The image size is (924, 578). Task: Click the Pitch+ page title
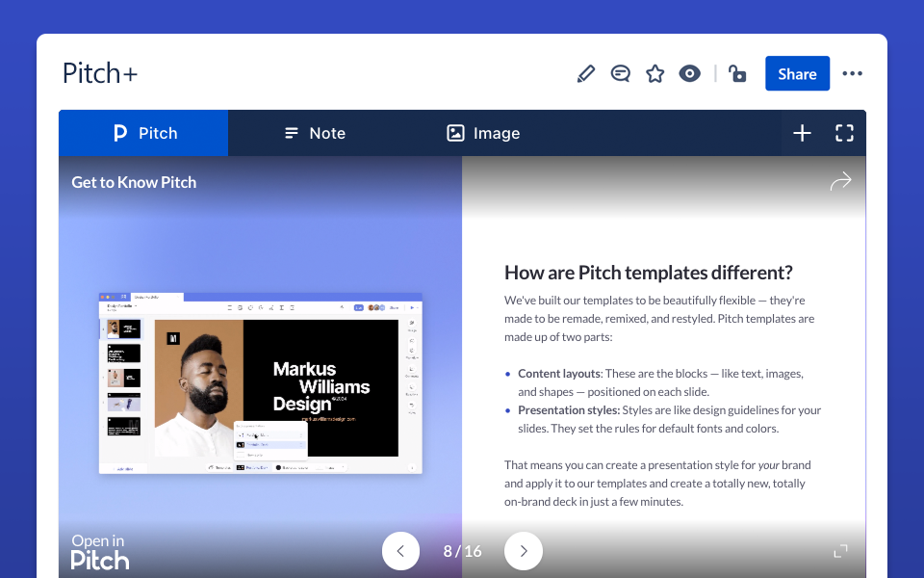100,74
